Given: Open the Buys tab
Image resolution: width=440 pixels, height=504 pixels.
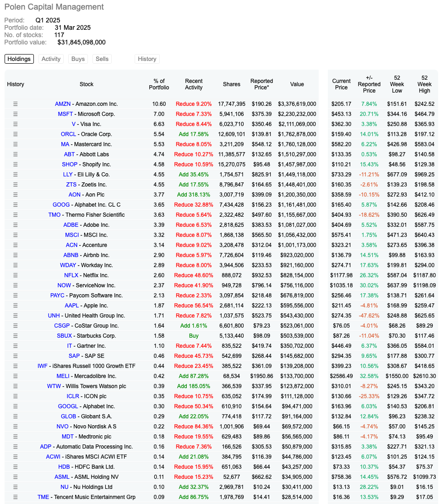Looking at the screenshot, I should coord(78,59).
